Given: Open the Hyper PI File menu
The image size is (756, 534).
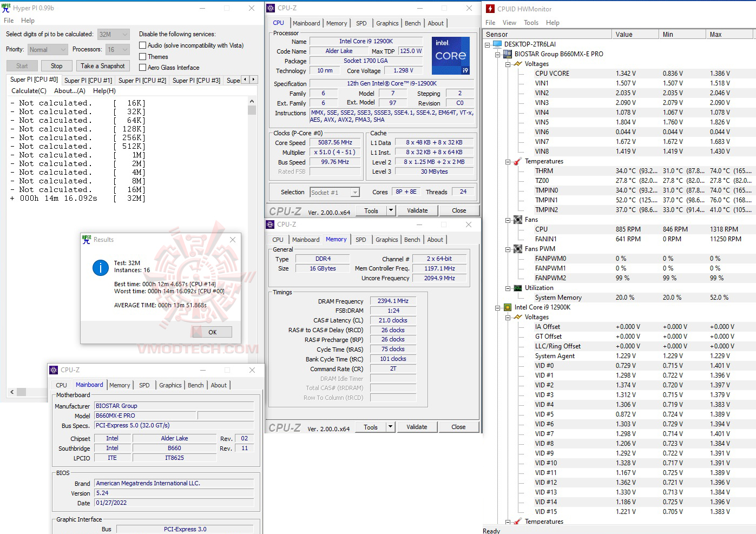Looking at the screenshot, I should tap(9, 21).
